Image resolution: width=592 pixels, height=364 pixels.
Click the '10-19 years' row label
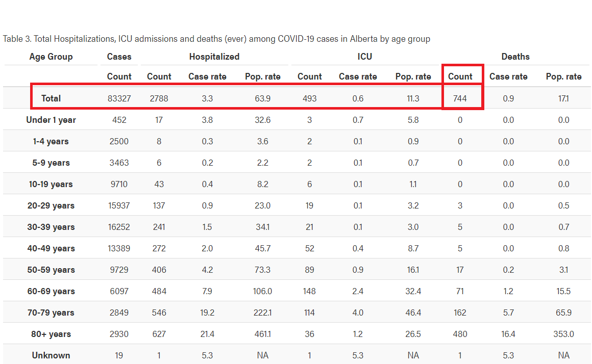tap(51, 185)
